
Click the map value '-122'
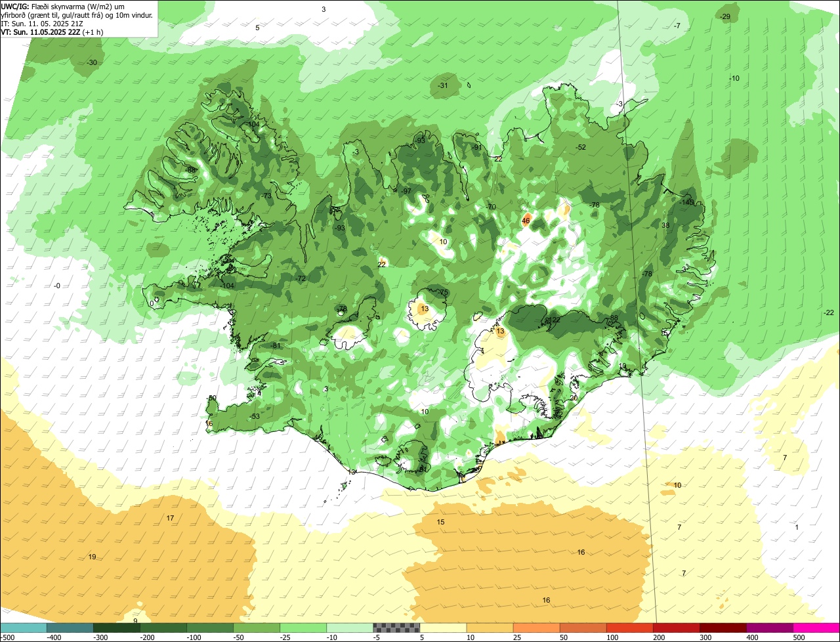coord(553,320)
